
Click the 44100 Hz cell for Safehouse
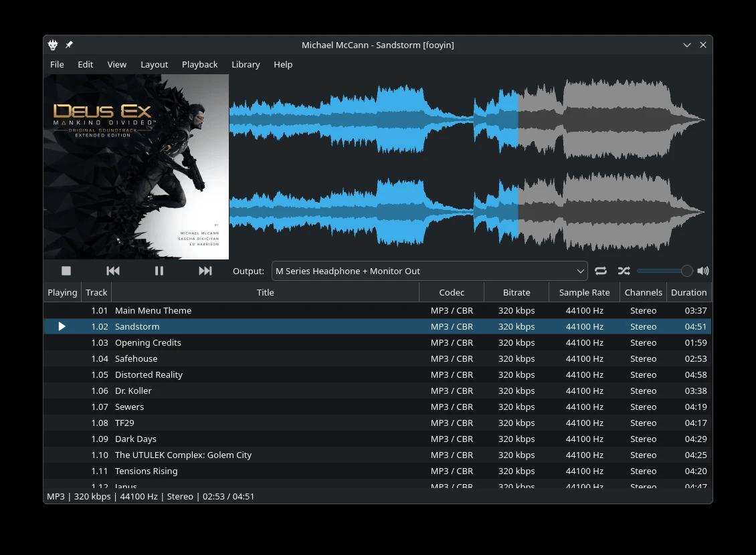(584, 359)
